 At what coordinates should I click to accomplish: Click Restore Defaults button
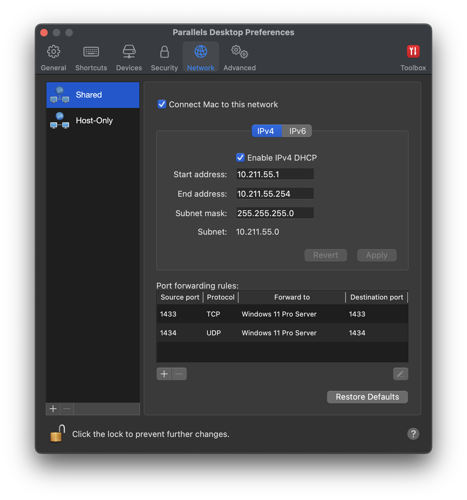[367, 397]
